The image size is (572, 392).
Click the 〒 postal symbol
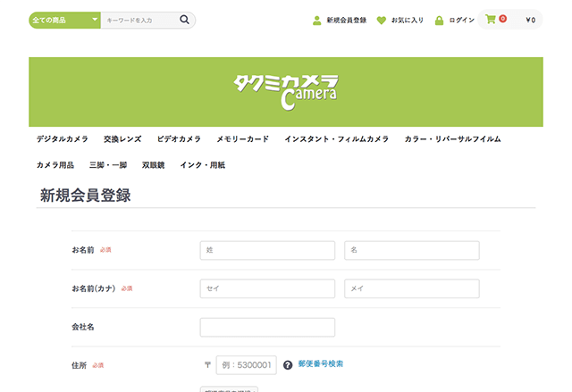coord(207,364)
